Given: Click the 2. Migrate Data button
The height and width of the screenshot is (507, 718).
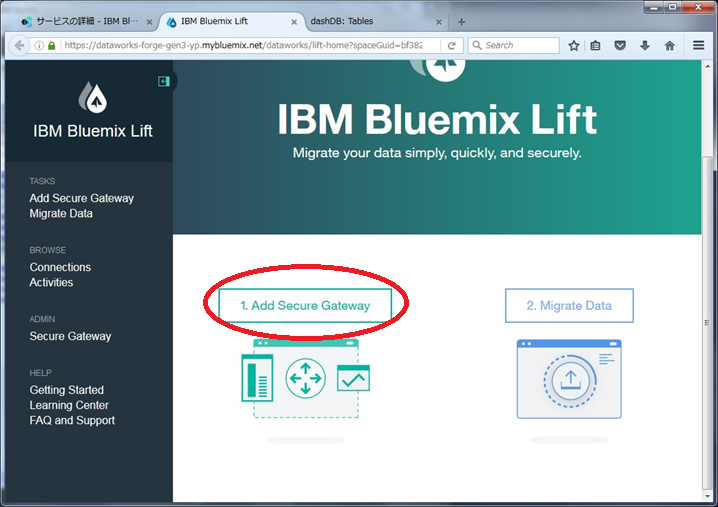Looking at the screenshot, I should pyautogui.click(x=568, y=306).
